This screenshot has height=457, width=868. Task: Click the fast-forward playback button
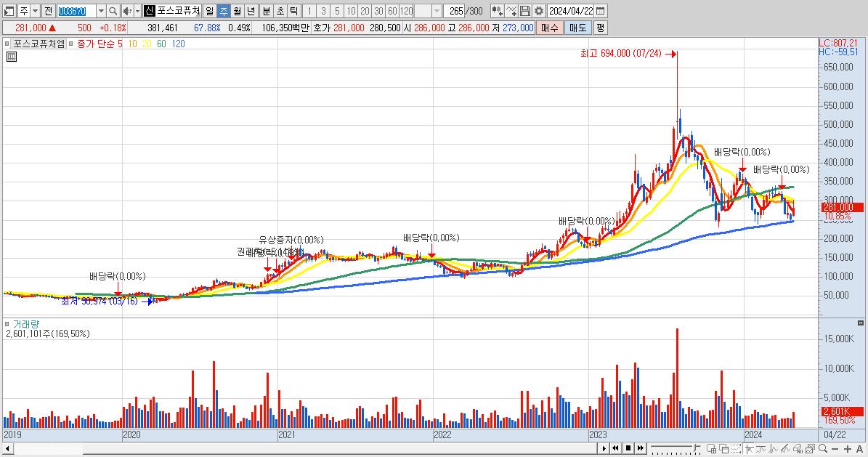641,448
